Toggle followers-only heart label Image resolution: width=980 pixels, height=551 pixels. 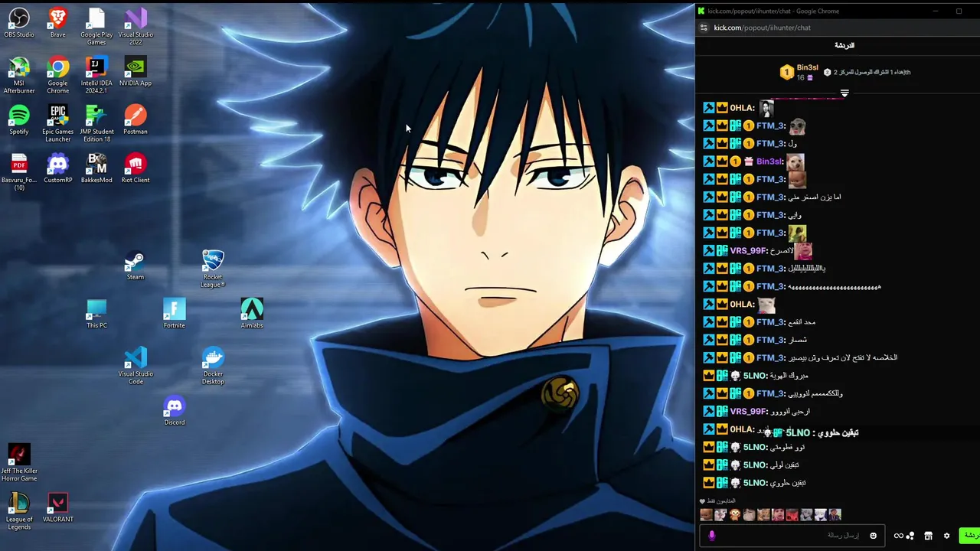pyautogui.click(x=717, y=501)
